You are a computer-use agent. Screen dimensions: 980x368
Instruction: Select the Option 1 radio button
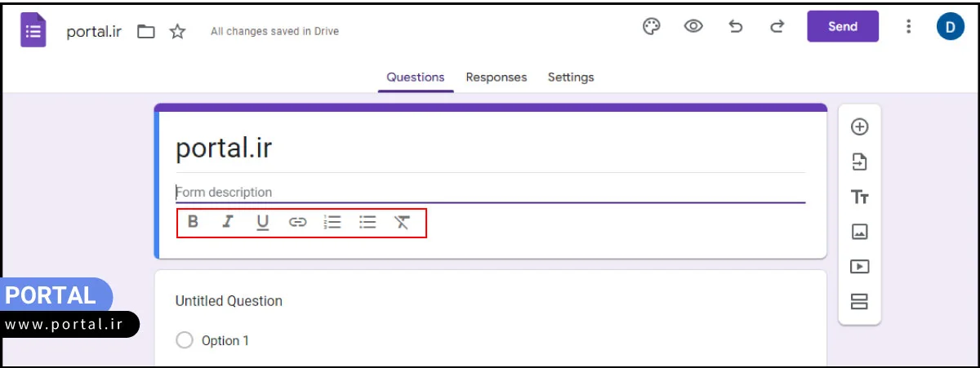point(185,340)
